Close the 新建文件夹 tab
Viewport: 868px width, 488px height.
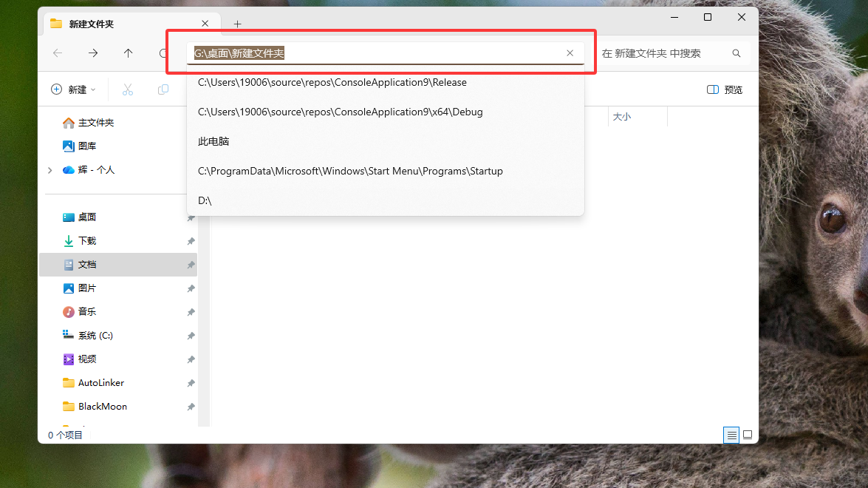205,24
